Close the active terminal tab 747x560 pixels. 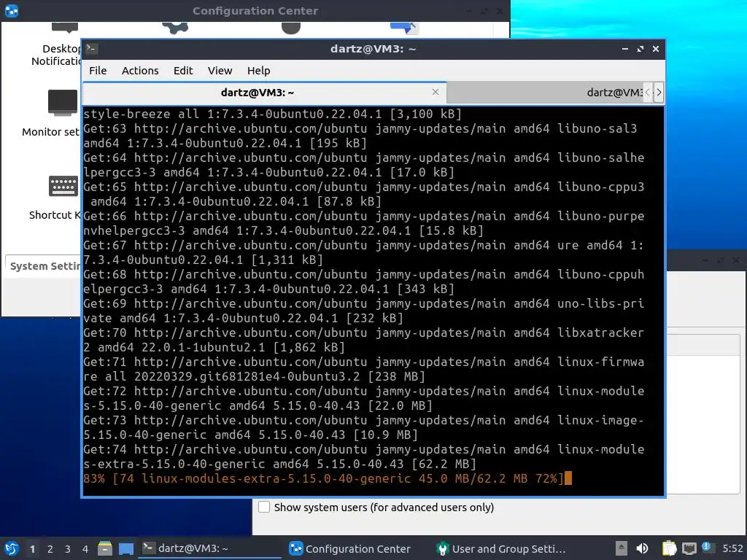(436, 92)
